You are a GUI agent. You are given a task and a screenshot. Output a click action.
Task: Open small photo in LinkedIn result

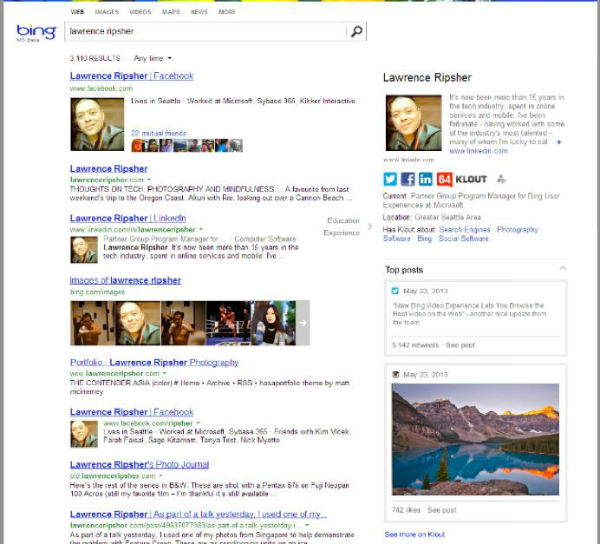(x=84, y=250)
